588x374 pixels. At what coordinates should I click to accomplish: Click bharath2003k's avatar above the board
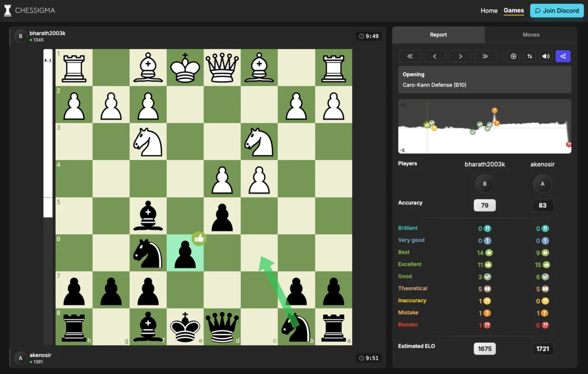click(x=21, y=36)
